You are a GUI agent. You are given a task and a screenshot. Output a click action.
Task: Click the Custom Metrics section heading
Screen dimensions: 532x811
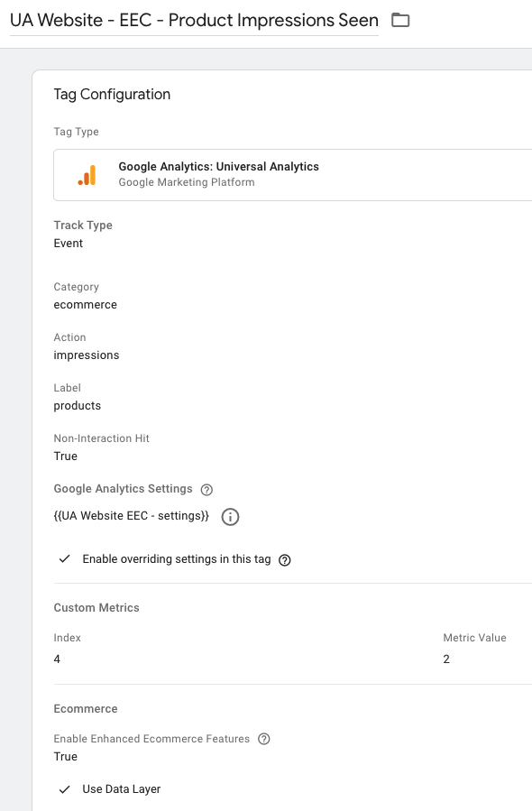[x=96, y=608]
